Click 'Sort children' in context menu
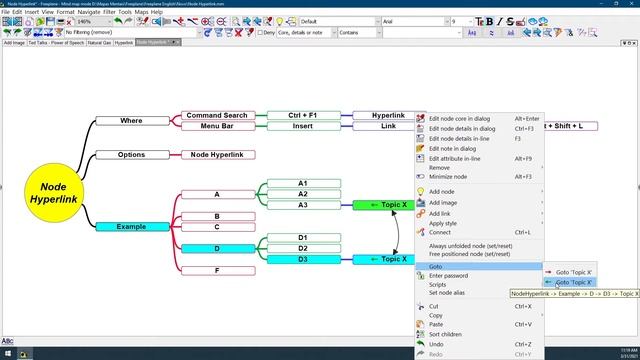The height and width of the screenshot is (360, 640). click(480, 334)
